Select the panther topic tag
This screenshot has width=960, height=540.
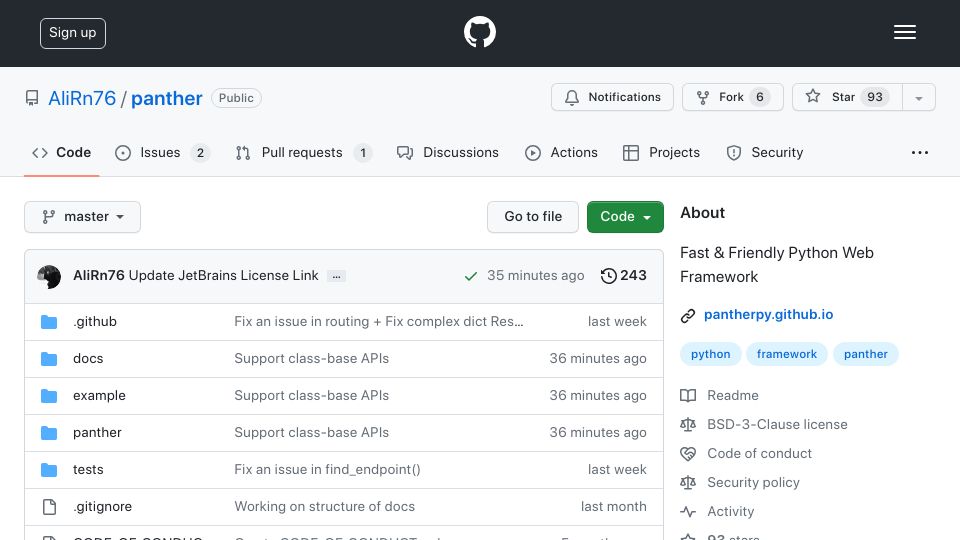866,354
